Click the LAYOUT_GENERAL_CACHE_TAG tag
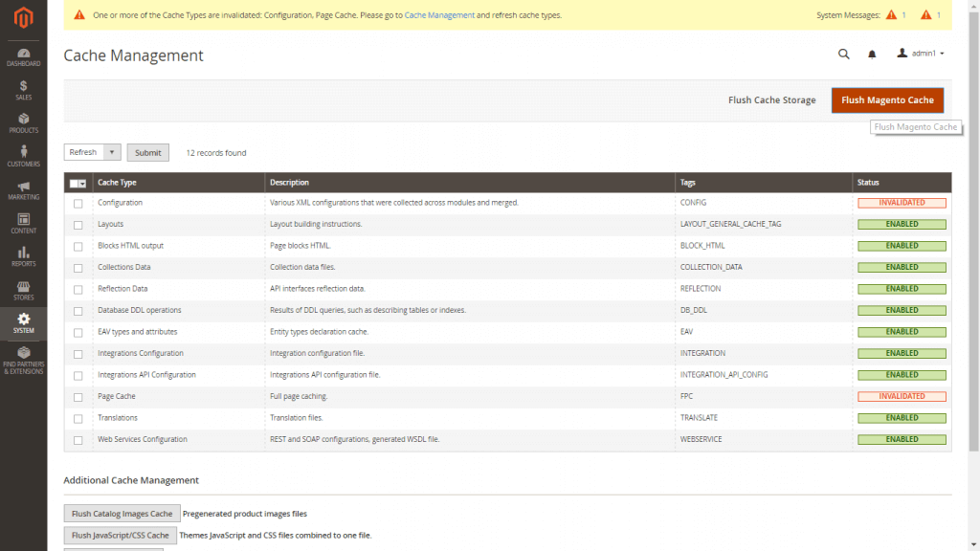This screenshot has width=980, height=551. click(x=730, y=224)
